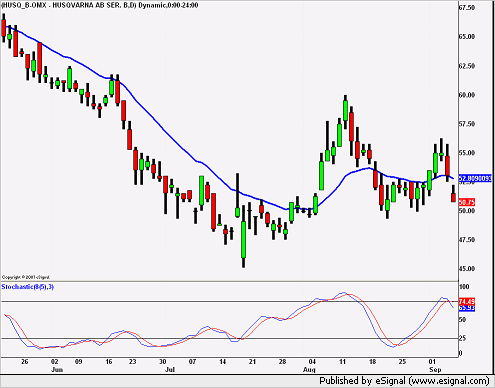Select the Aug month label
The image size is (495, 388).
[309, 370]
